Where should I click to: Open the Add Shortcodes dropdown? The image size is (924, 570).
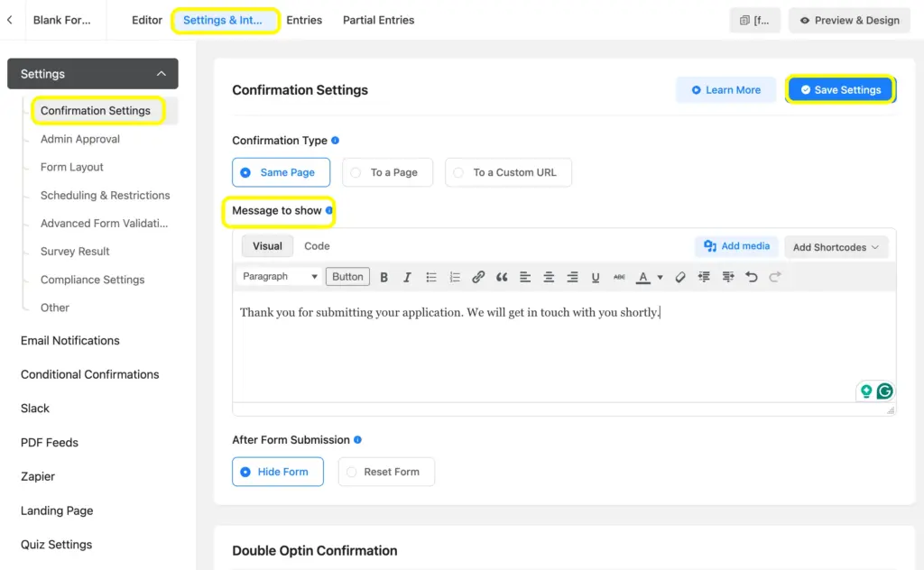pos(836,246)
